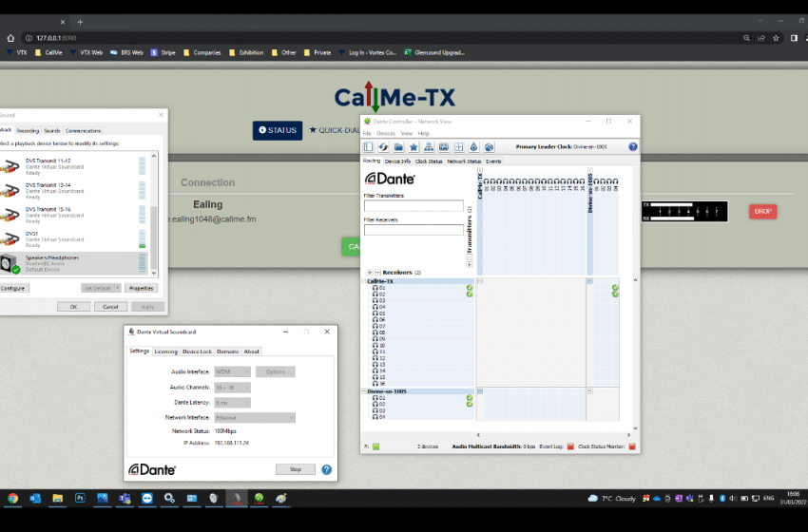
Task: Click Dante Virtual Soundcard help icon
Action: click(326, 469)
